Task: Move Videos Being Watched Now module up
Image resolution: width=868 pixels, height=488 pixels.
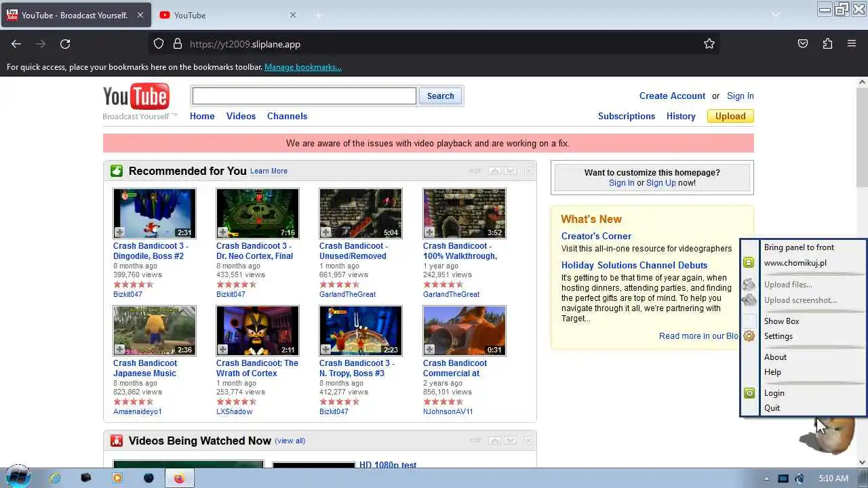Action: [x=494, y=441]
